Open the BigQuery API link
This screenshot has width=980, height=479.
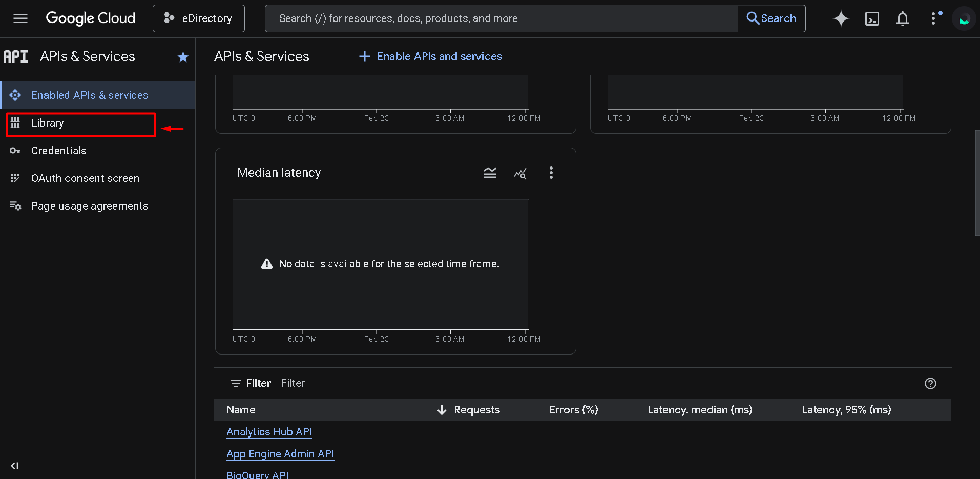258,475
